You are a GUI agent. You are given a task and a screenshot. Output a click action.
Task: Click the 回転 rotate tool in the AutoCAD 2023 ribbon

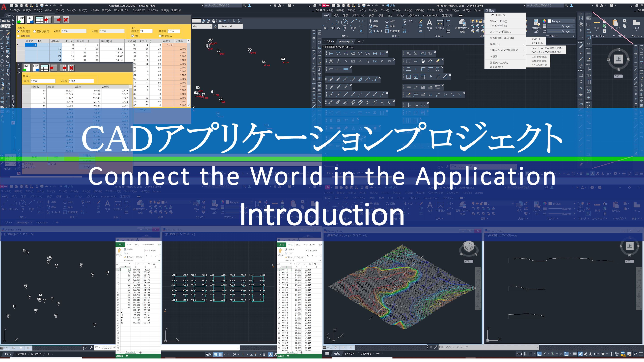pyautogui.click(x=390, y=21)
